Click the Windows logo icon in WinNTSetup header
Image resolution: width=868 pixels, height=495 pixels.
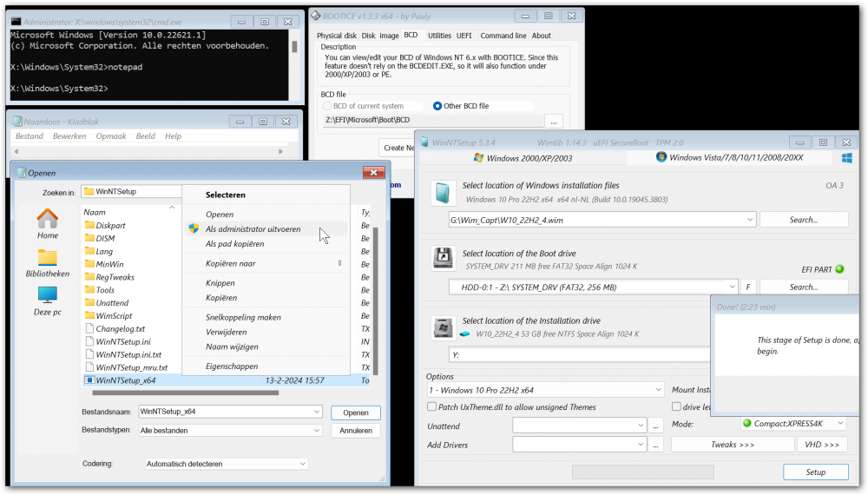click(x=846, y=158)
